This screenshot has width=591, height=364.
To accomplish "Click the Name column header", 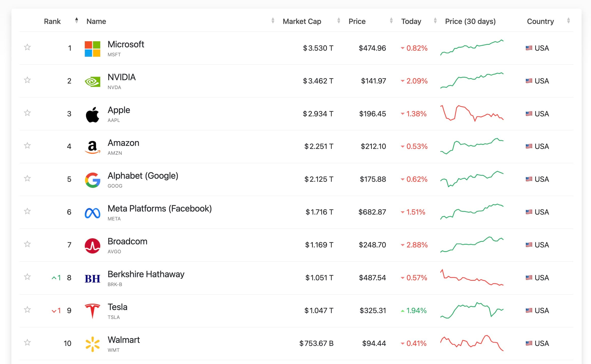I will (96, 21).
